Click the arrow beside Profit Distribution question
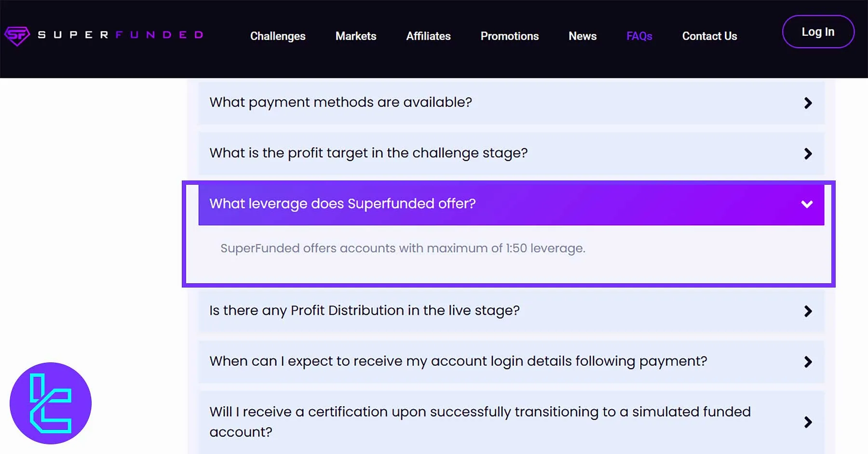The width and height of the screenshot is (868, 454). click(x=808, y=311)
